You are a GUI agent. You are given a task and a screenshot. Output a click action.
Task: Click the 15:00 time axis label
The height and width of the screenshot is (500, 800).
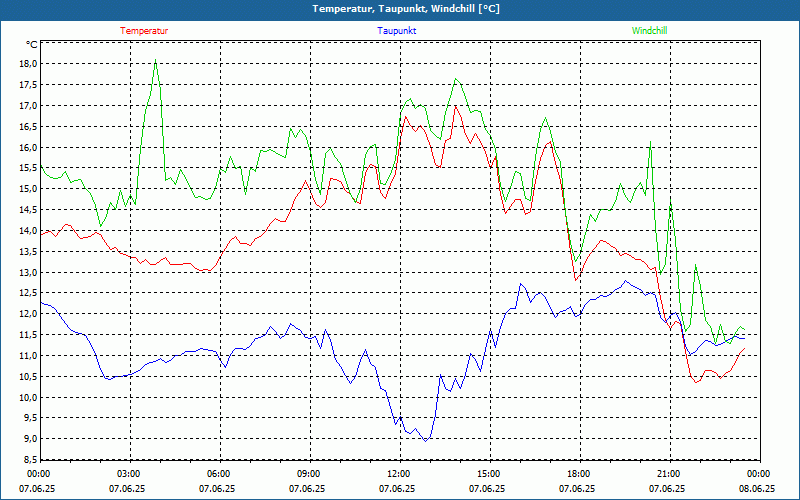point(488,474)
